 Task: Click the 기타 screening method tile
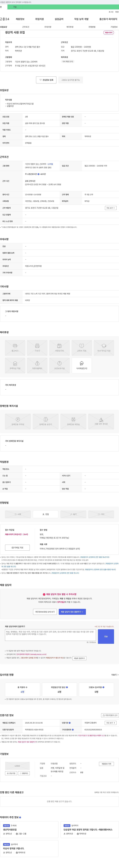pos(101,514)
